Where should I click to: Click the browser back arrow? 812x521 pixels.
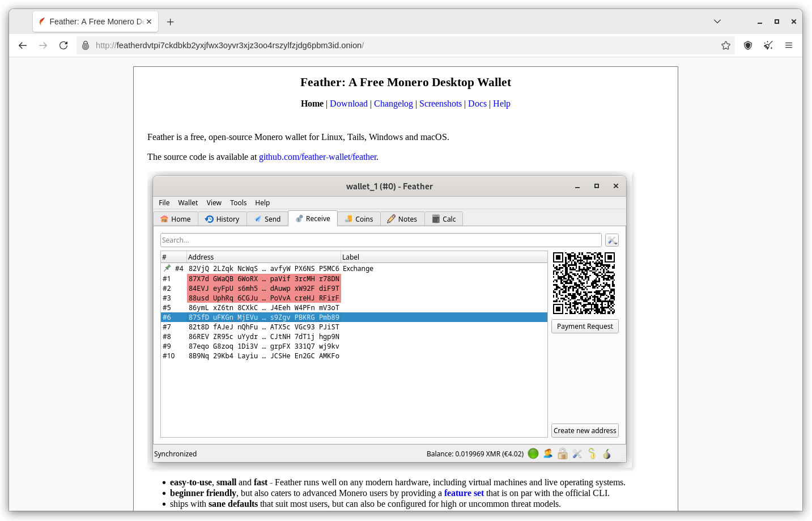tap(23, 45)
